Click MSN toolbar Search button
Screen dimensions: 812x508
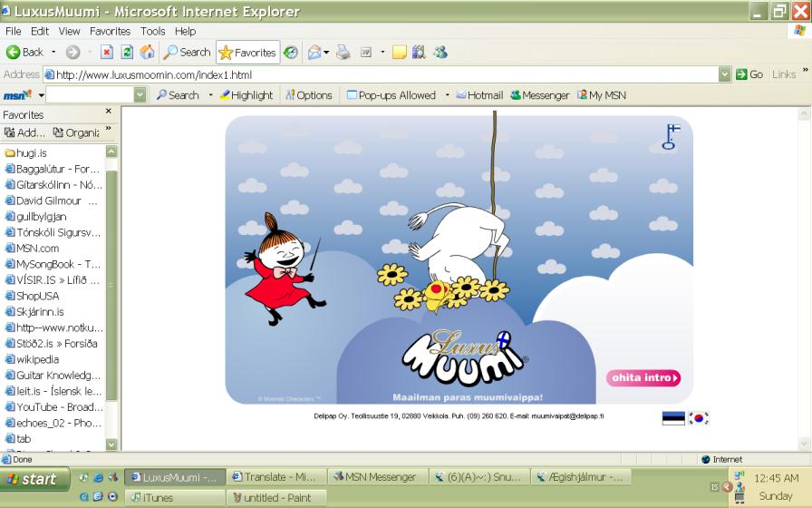(x=178, y=95)
